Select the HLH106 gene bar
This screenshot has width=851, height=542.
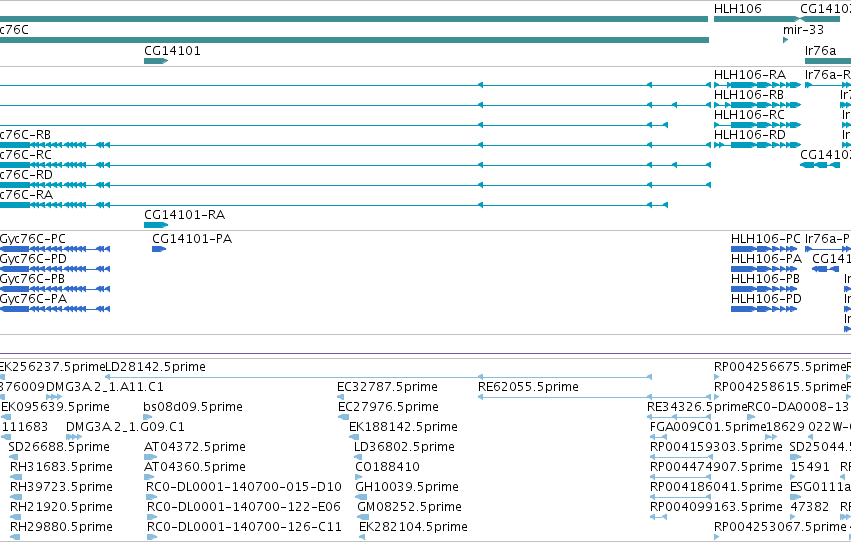(x=755, y=19)
